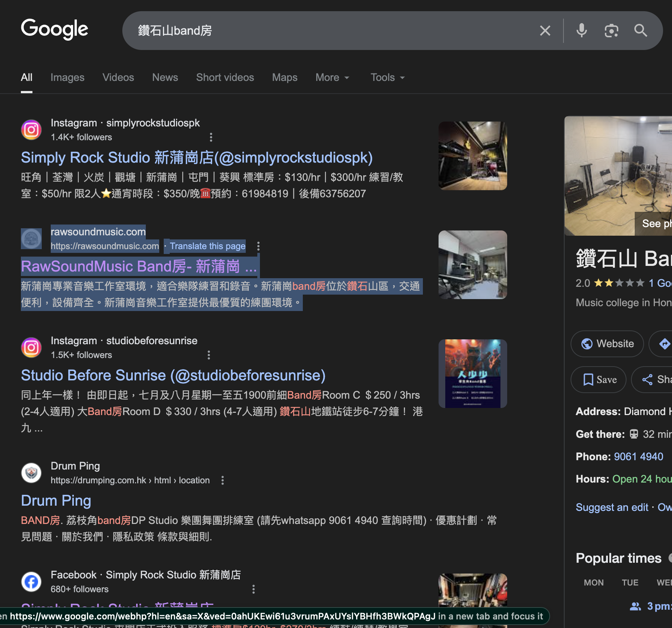The width and height of the screenshot is (672, 628).
Task: Expand the More dropdown
Action: click(x=332, y=78)
